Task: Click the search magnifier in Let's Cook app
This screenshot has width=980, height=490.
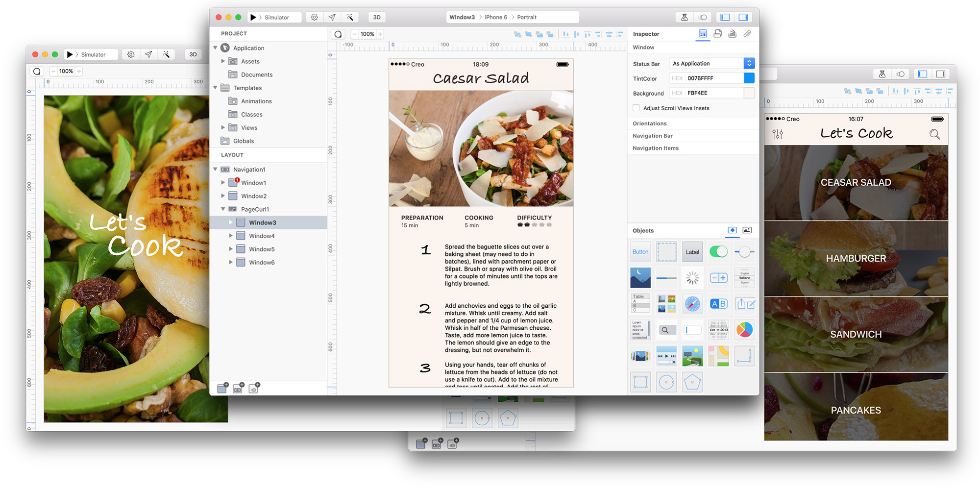Action: pyautogui.click(x=934, y=134)
